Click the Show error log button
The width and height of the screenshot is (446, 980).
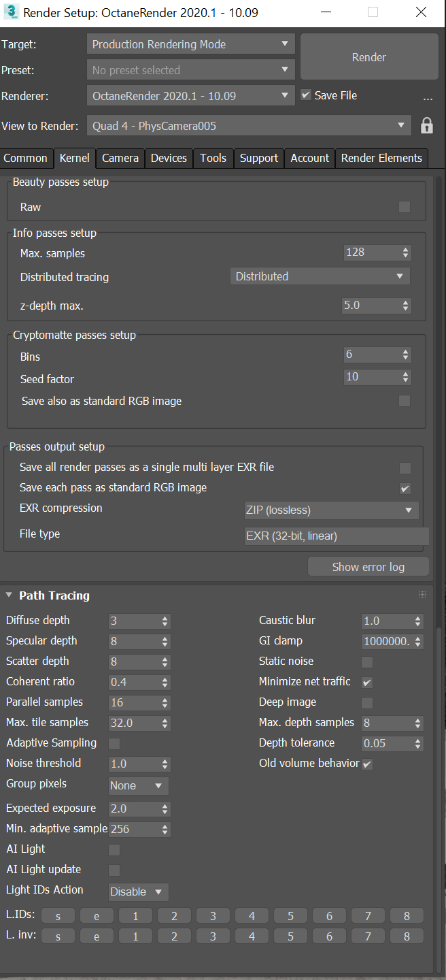[x=368, y=567]
